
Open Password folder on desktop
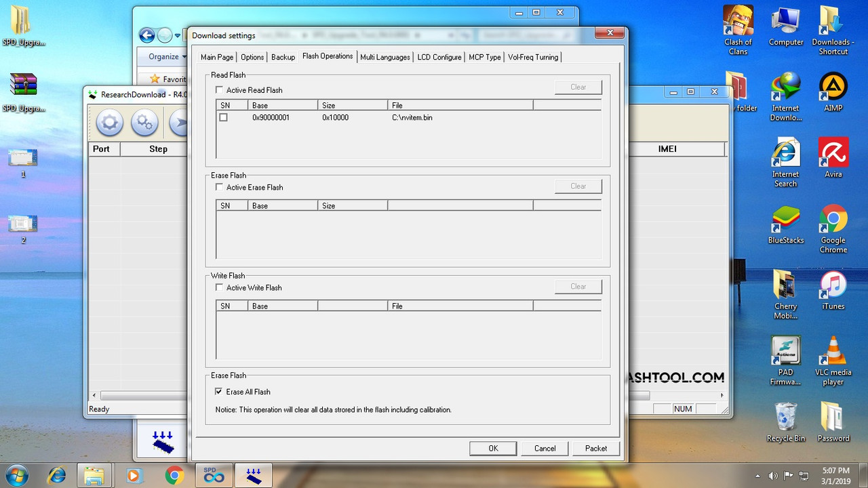coord(833,422)
